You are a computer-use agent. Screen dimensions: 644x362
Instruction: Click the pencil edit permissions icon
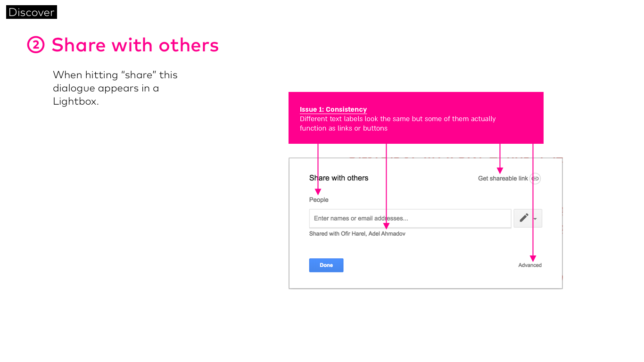pyautogui.click(x=524, y=218)
